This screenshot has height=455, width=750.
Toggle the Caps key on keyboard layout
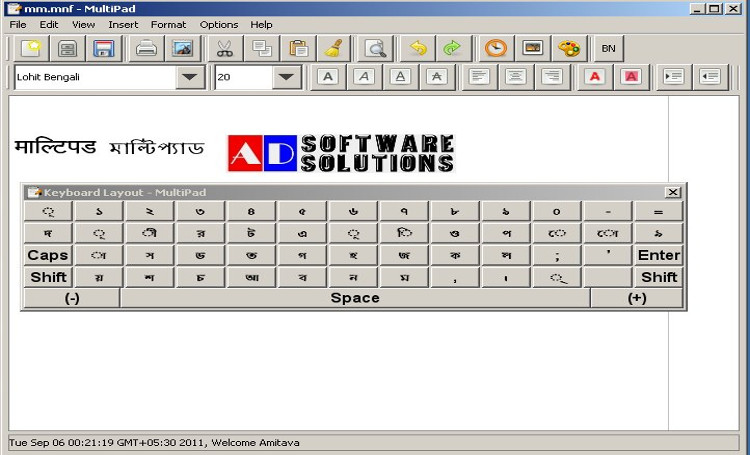48,255
